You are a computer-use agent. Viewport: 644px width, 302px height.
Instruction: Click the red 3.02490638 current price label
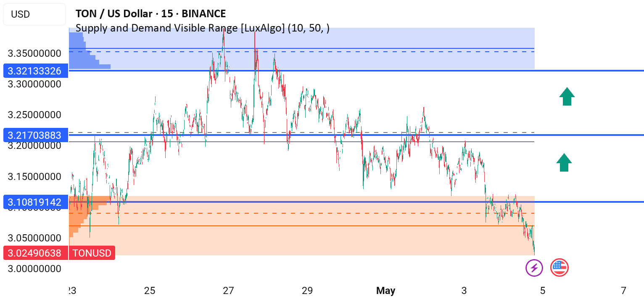(35, 253)
